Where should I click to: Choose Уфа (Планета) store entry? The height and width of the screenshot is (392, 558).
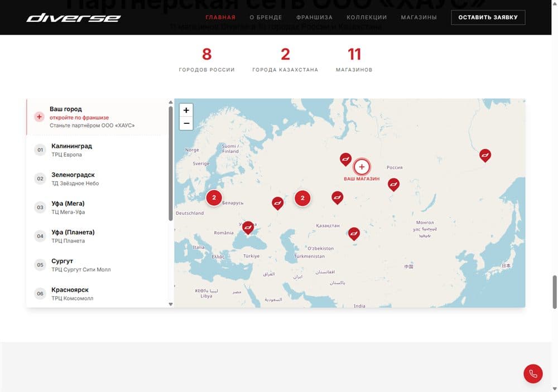point(98,236)
